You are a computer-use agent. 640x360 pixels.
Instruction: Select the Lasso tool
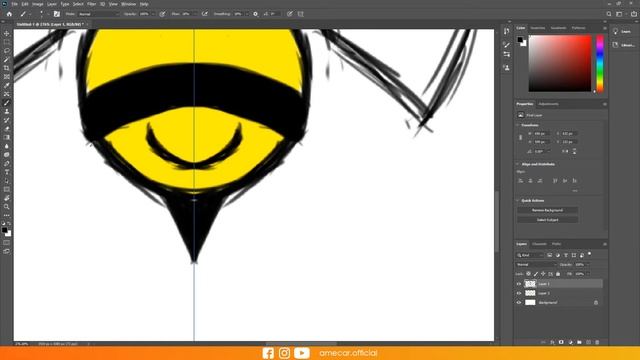pyautogui.click(x=7, y=51)
